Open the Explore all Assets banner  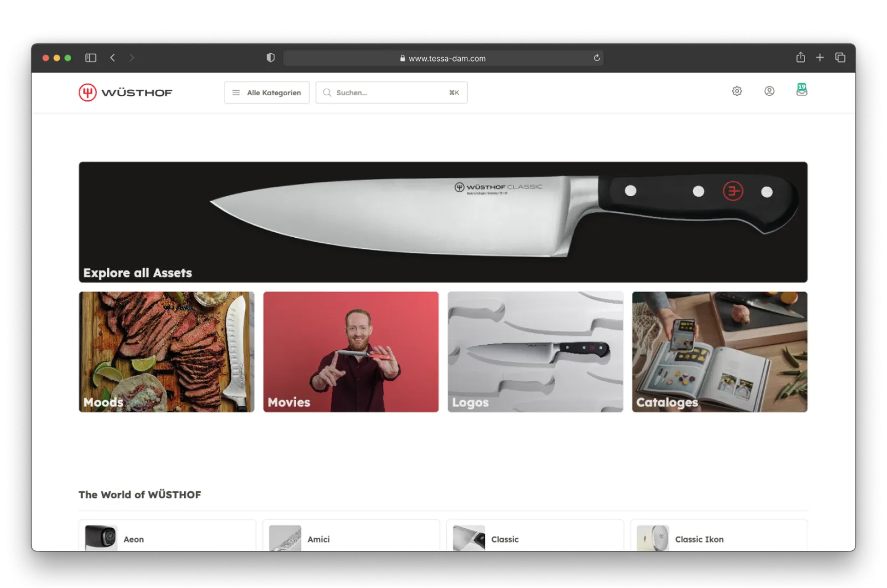(x=443, y=222)
